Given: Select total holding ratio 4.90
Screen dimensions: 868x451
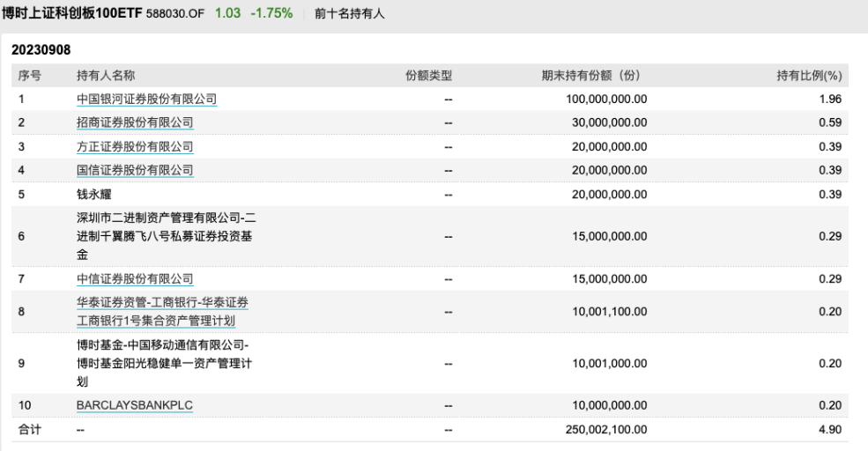Looking at the screenshot, I should click(830, 429).
